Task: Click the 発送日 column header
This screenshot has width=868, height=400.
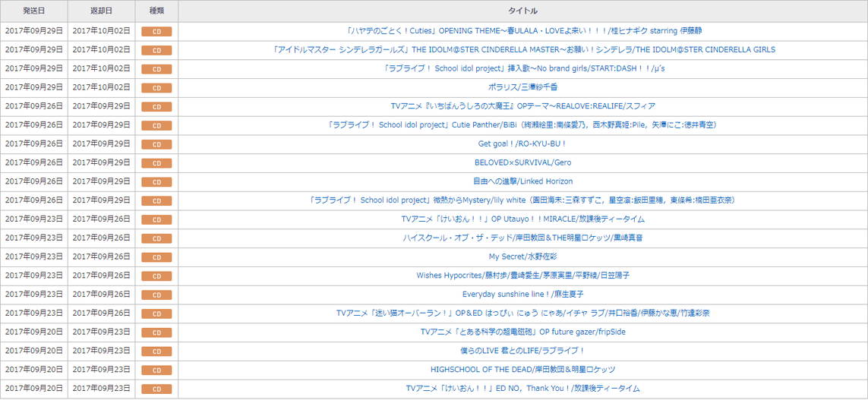Action: click(33, 11)
